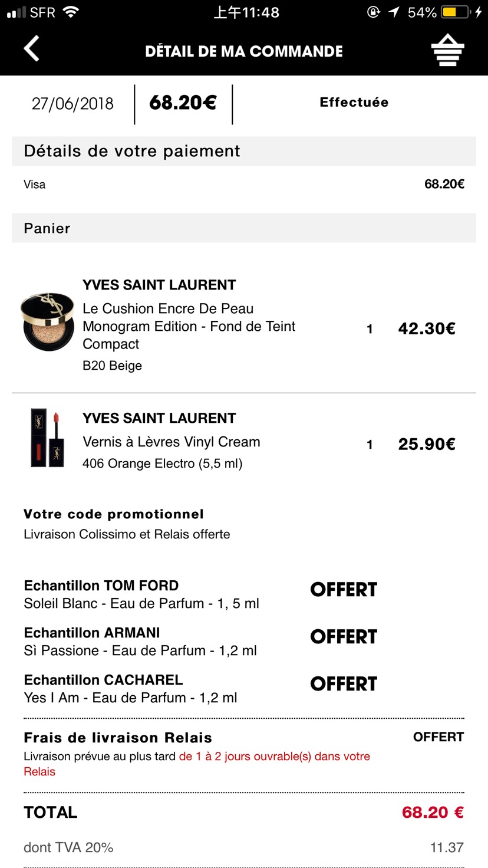
Task: Tap the battery icon in status bar
Action: [456, 12]
